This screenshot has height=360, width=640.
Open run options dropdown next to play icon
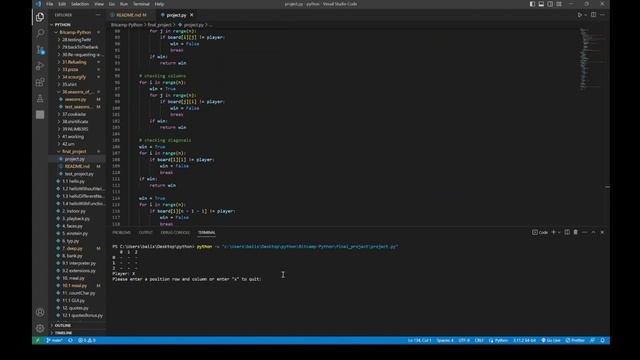tap(585, 15)
